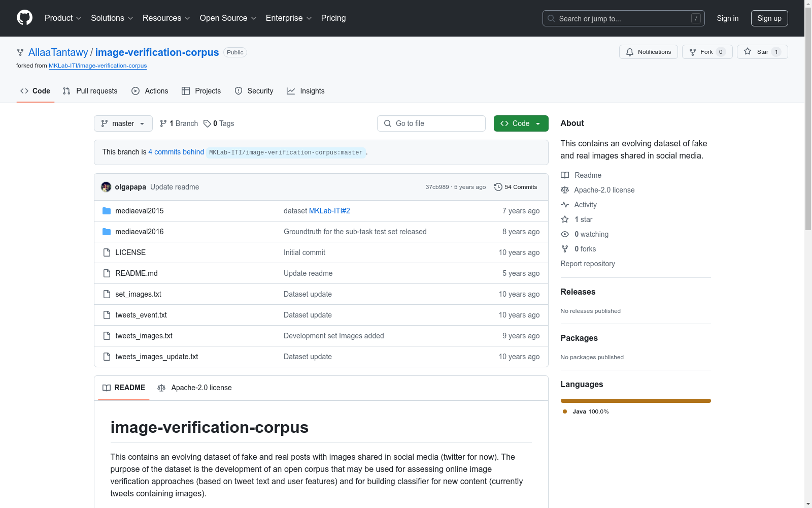
Task: Switch to the Actions tab
Action: 150,91
